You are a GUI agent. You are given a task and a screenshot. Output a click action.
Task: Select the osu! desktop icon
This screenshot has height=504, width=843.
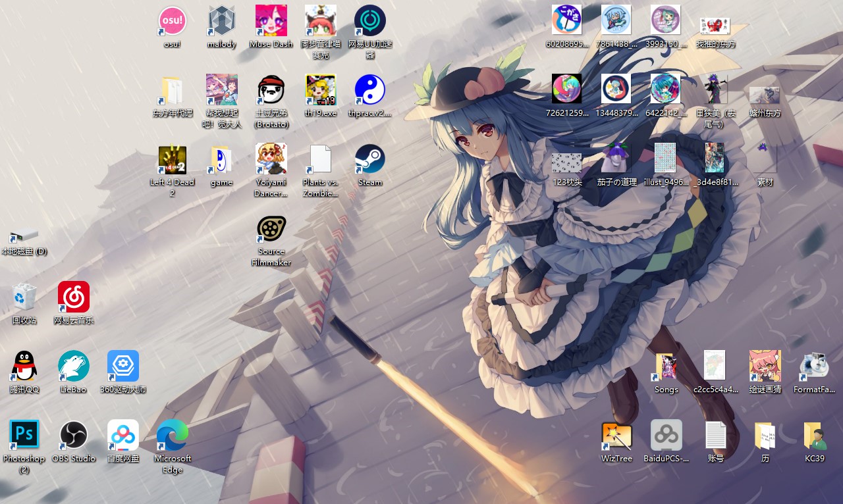click(x=172, y=22)
